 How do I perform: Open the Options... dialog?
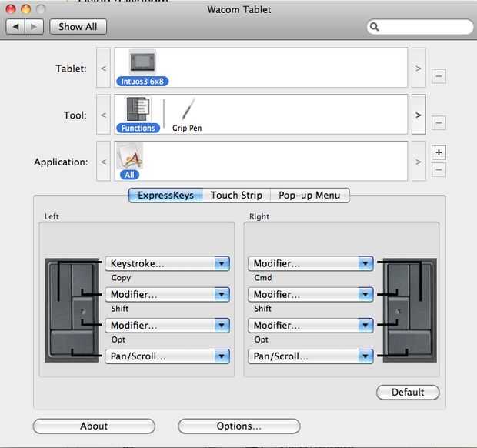[x=239, y=426]
